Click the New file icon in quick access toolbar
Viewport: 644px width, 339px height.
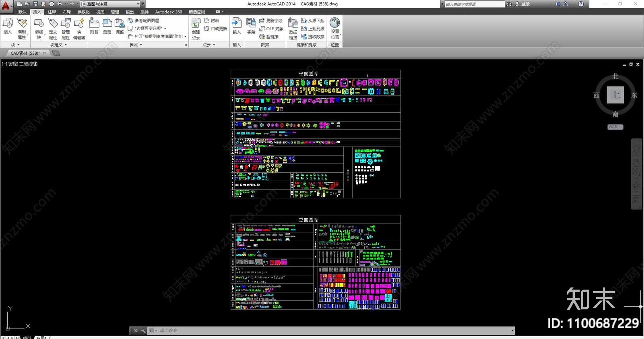(x=19, y=4)
